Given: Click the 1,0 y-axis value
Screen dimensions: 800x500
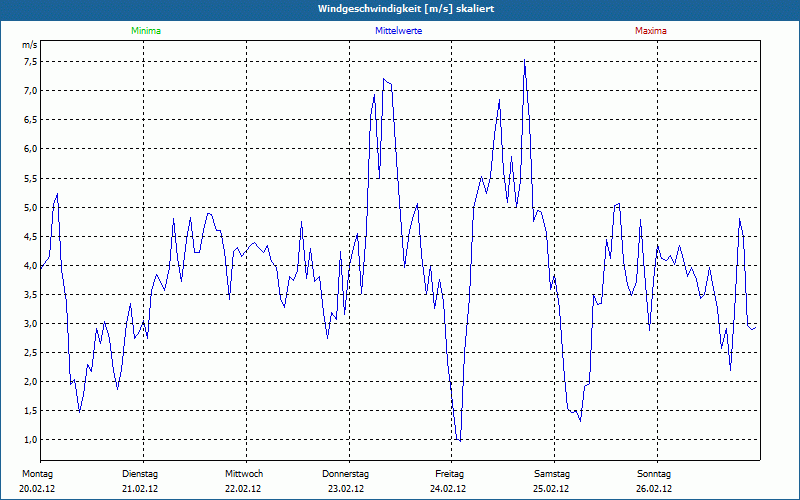Looking at the screenshot, I should pos(30,440).
